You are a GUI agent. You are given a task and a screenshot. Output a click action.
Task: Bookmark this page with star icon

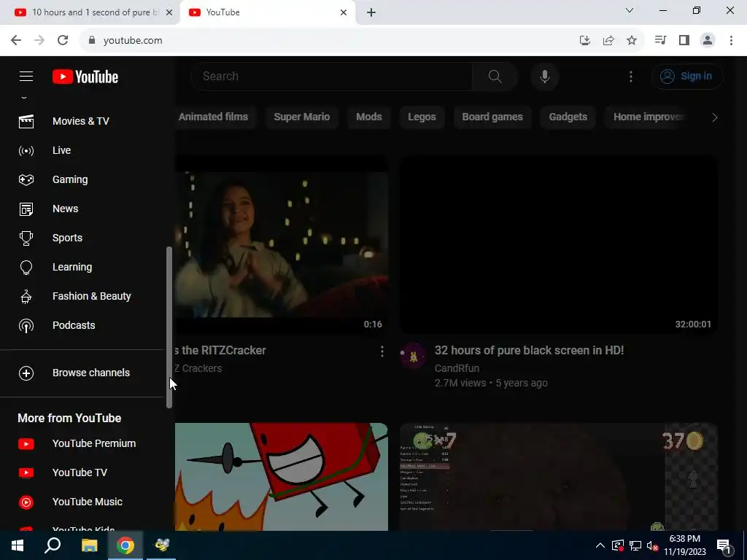(x=632, y=41)
